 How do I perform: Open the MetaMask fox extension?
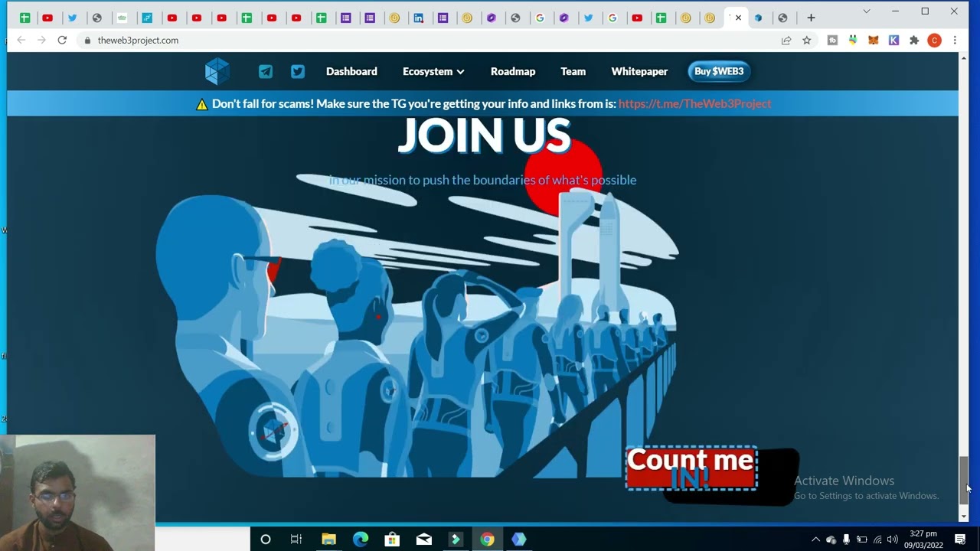[x=873, y=41]
